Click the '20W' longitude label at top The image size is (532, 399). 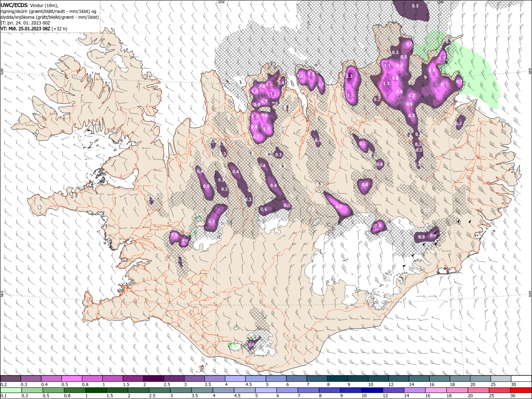coord(221,2)
